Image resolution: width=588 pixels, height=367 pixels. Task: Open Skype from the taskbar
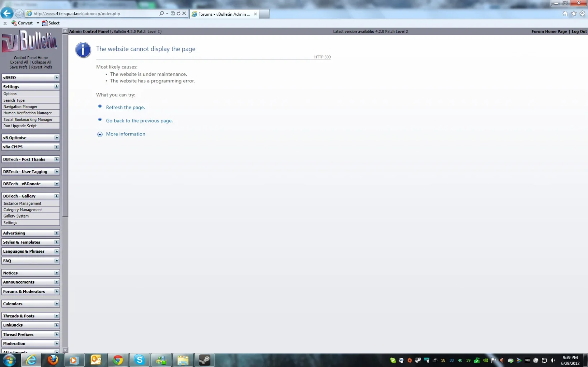pyautogui.click(x=140, y=360)
